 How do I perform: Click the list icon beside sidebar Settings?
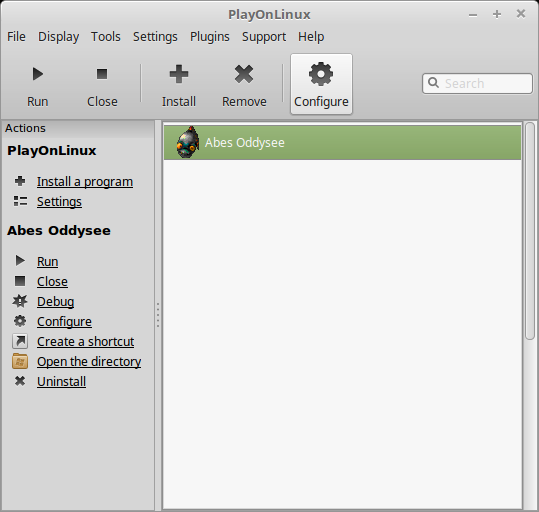click(x=20, y=201)
